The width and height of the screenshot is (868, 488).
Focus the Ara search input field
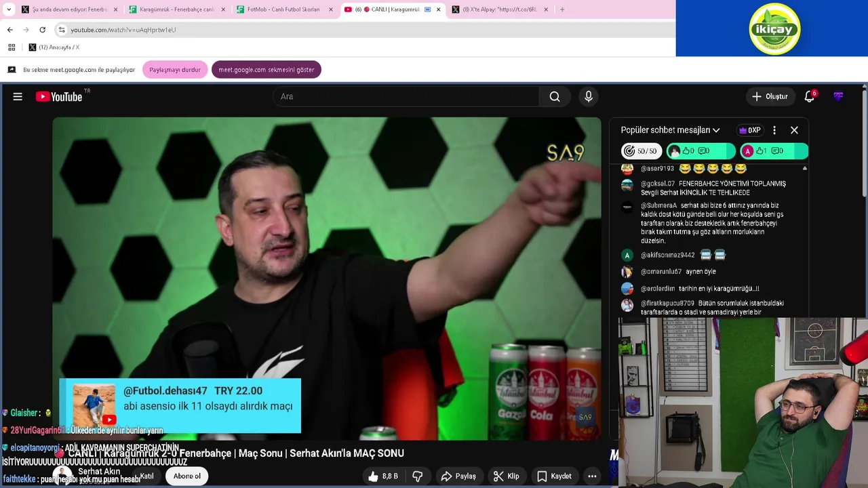click(407, 97)
